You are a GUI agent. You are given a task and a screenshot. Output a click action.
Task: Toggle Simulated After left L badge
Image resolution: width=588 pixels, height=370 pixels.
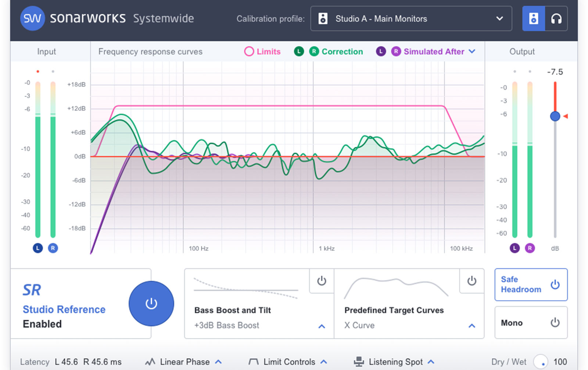pos(381,51)
